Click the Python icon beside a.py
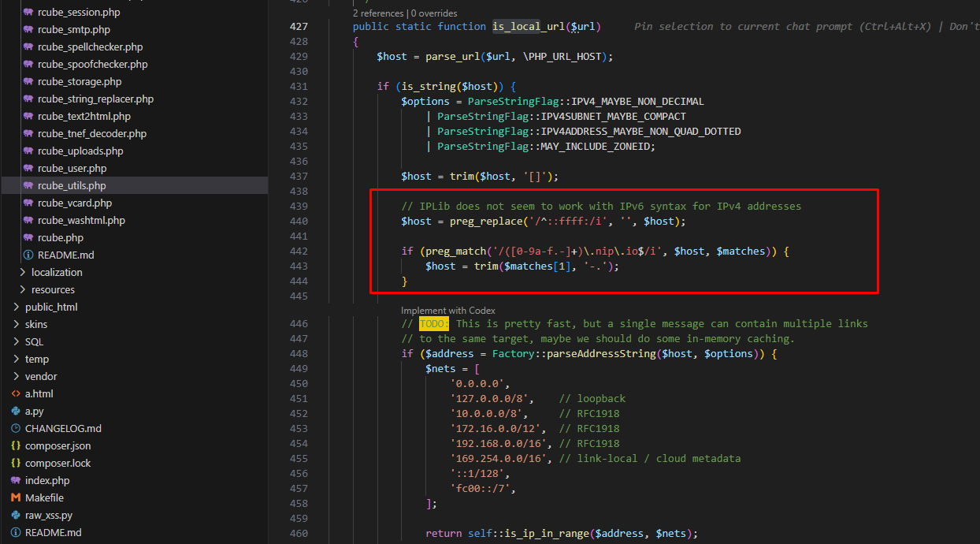Image resolution: width=980 pixels, height=544 pixels. pyautogui.click(x=16, y=412)
